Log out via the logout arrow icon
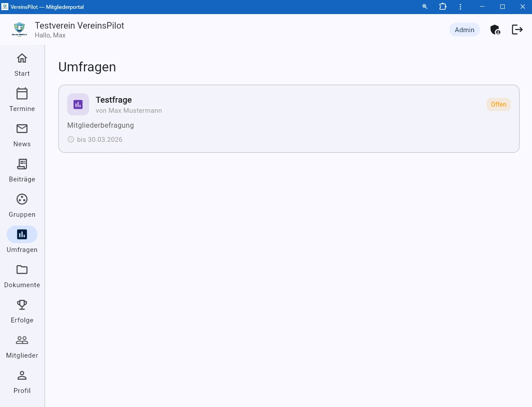Image resolution: width=532 pixels, height=407 pixels. click(517, 29)
